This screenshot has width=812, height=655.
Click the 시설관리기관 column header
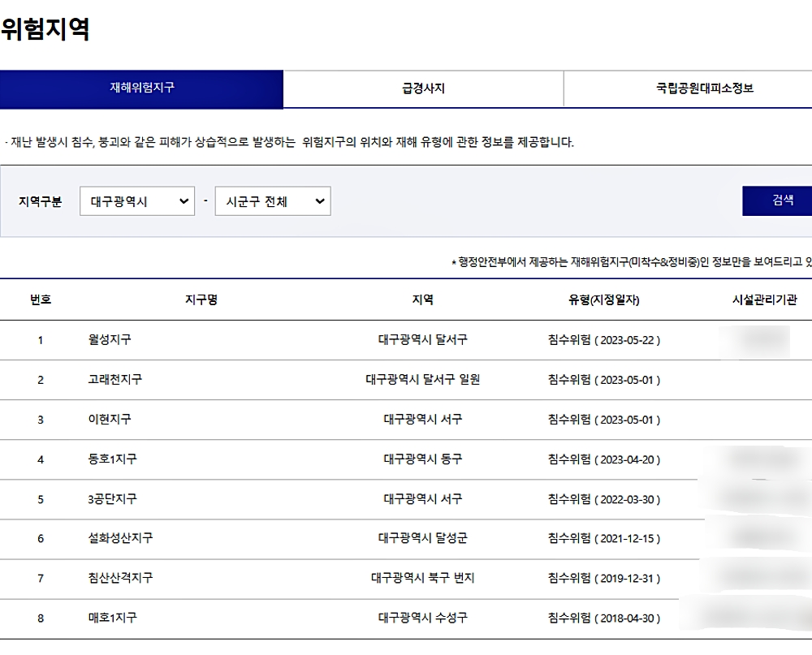tap(764, 299)
